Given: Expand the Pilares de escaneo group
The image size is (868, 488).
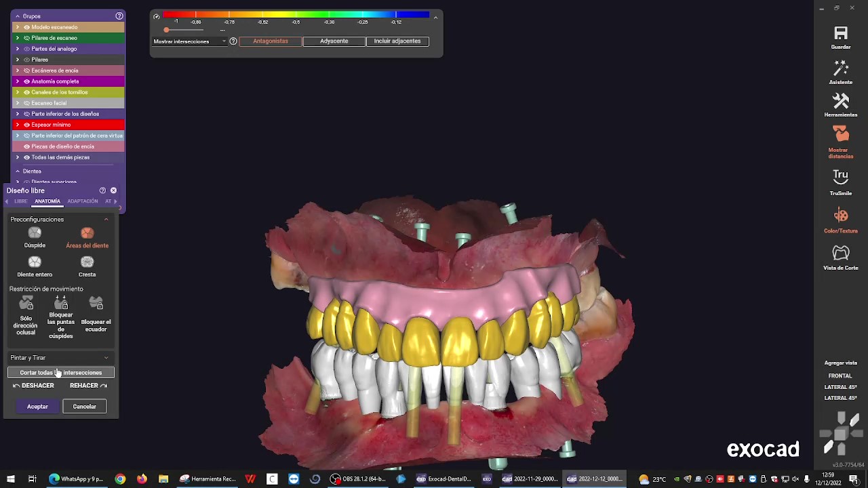Looking at the screenshot, I should [17, 37].
